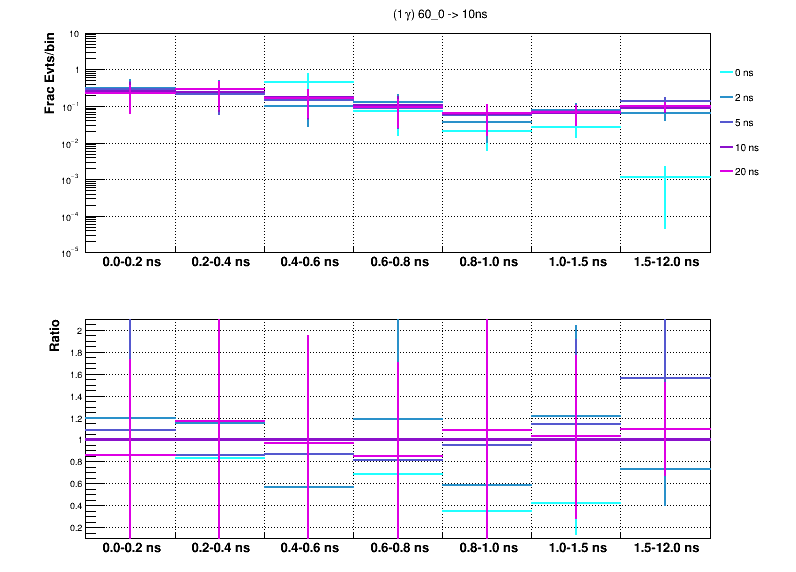796x572 pixels.
Task: Click the 2 ns legend line swatch
Action: point(726,98)
